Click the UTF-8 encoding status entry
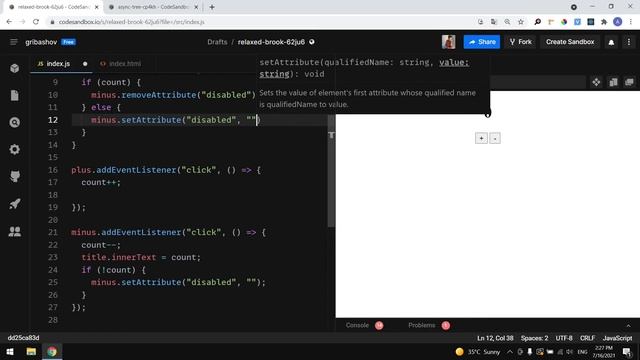This screenshot has height=360, width=640. tap(564, 338)
